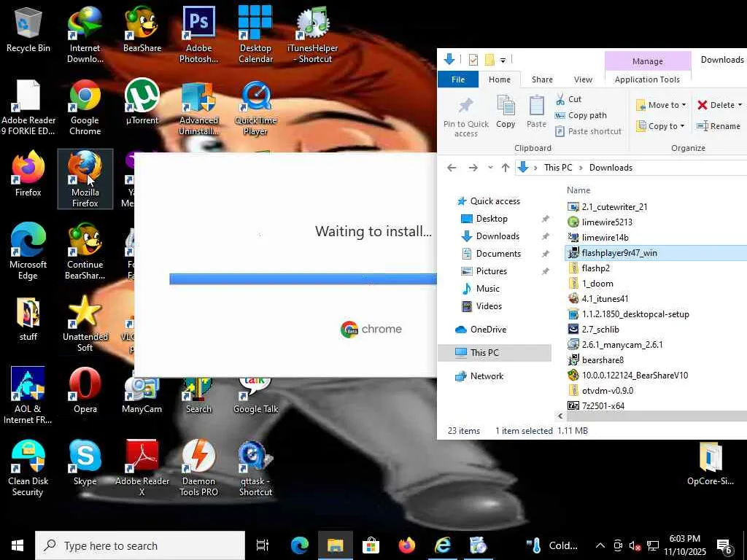This screenshot has width=747, height=560.
Task: Go back in Explorer navigation
Action: click(x=452, y=168)
